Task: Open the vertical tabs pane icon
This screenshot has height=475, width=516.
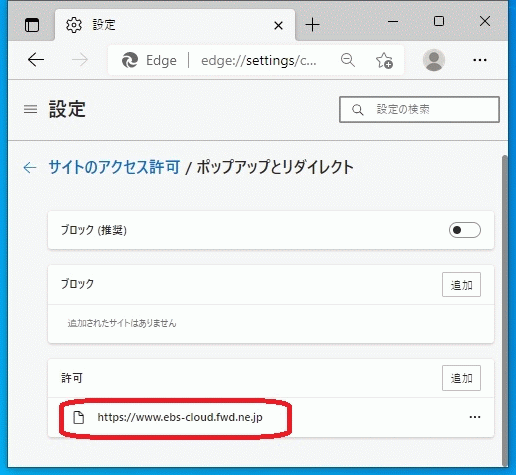Action: [x=32, y=25]
